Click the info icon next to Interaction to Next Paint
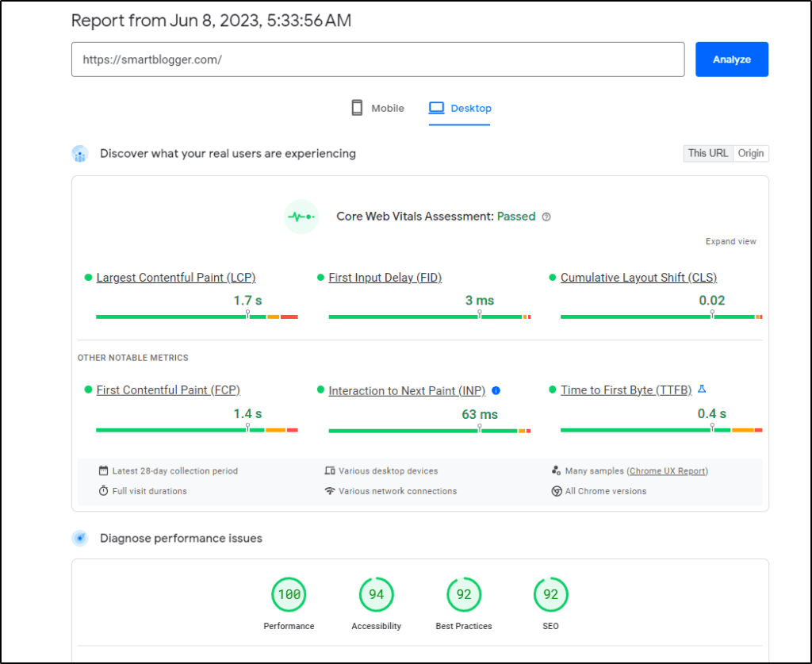Screen dimensions: 812x664 coord(496,390)
